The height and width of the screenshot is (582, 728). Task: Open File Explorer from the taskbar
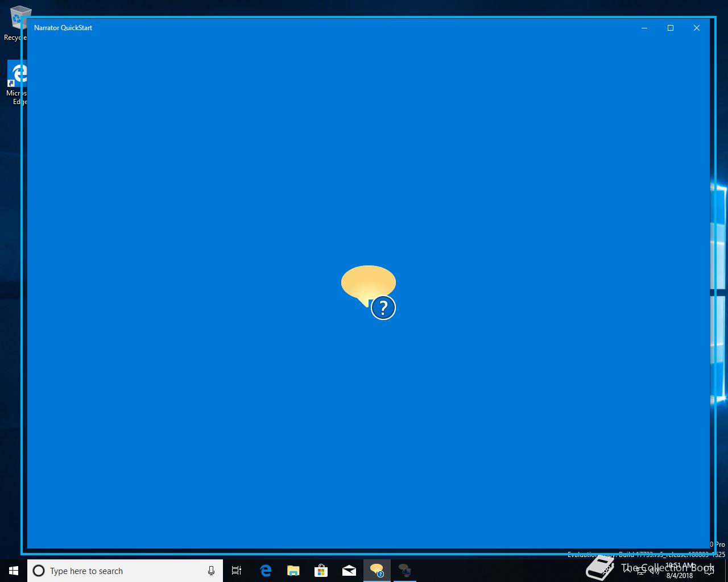(293, 571)
